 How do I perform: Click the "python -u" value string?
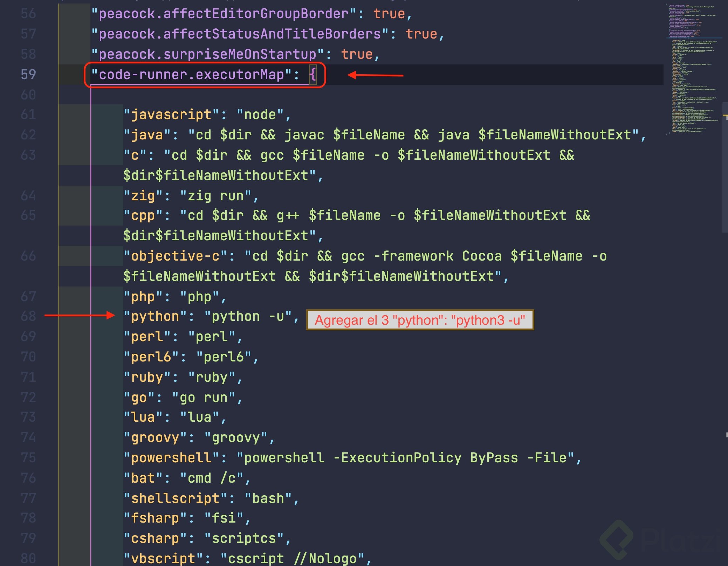[x=248, y=316]
